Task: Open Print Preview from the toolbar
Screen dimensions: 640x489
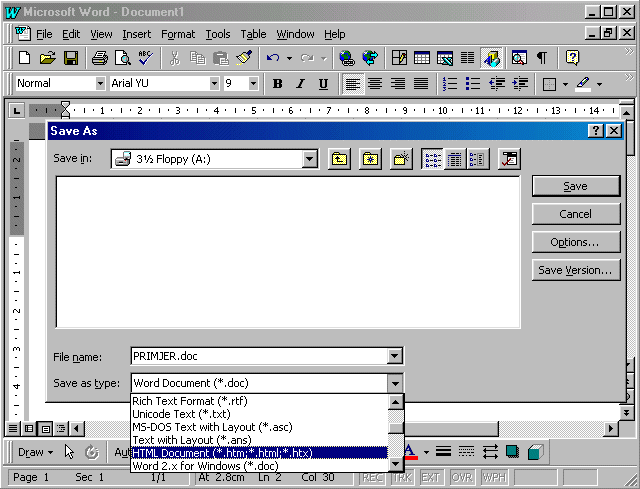Action: 122,58
